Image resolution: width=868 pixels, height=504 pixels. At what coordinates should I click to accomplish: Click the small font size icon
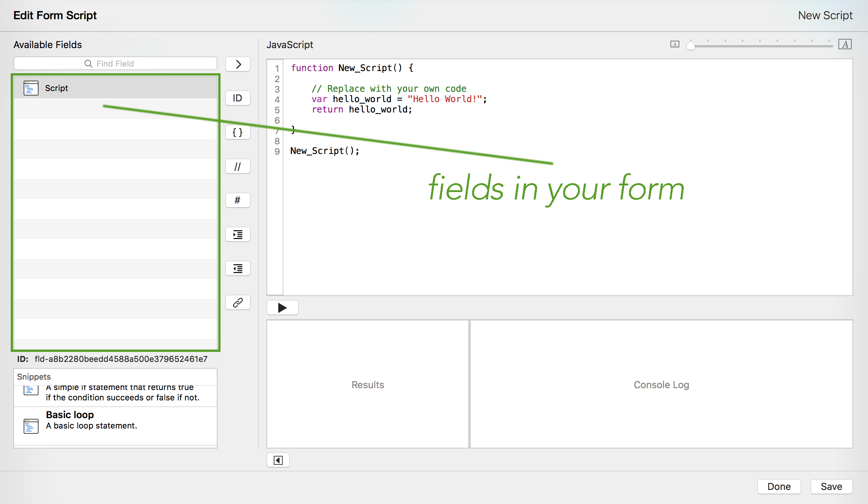(674, 44)
